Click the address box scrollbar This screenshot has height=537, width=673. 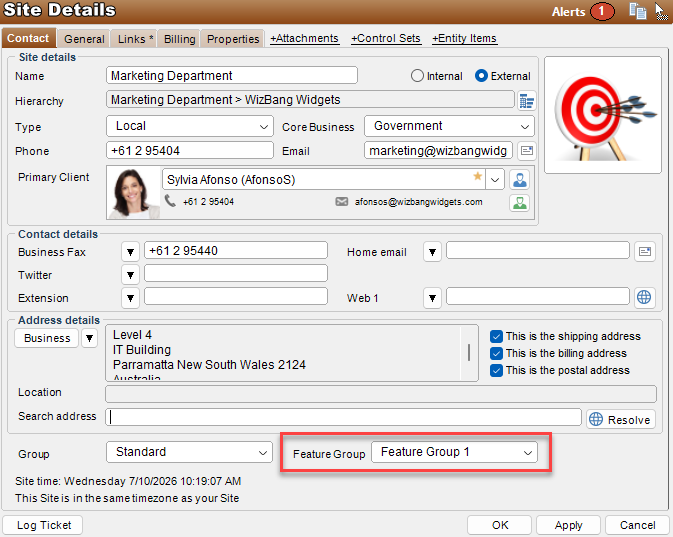(x=469, y=353)
